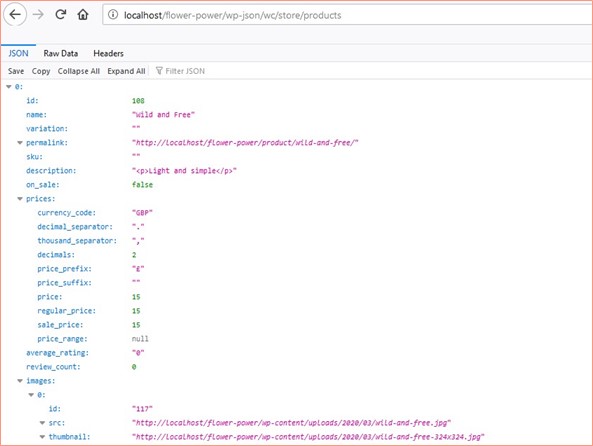Click the browser Back arrow button
Viewport: 593px width, 446px height.
click(15, 15)
